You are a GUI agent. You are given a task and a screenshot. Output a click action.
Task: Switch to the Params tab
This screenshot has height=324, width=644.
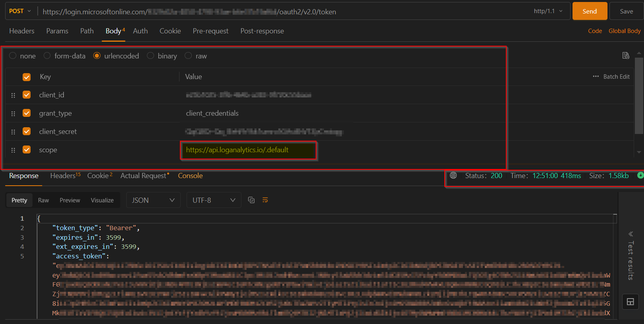click(x=57, y=31)
